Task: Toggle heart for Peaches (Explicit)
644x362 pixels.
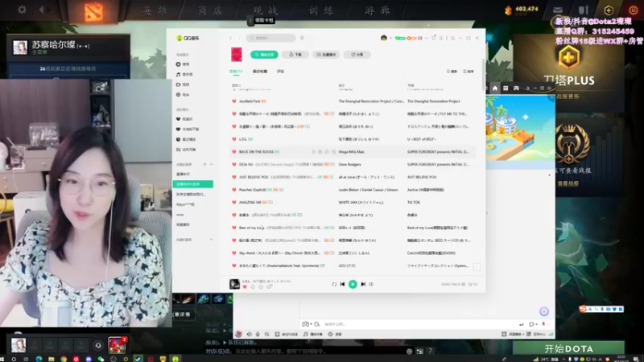Action: (x=234, y=190)
